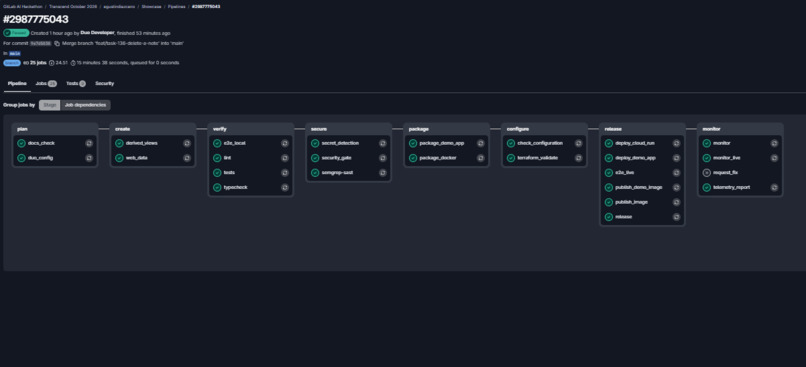The width and height of the screenshot is (806, 367).
Task: Retry the package_demo_app job
Action: (x=481, y=143)
